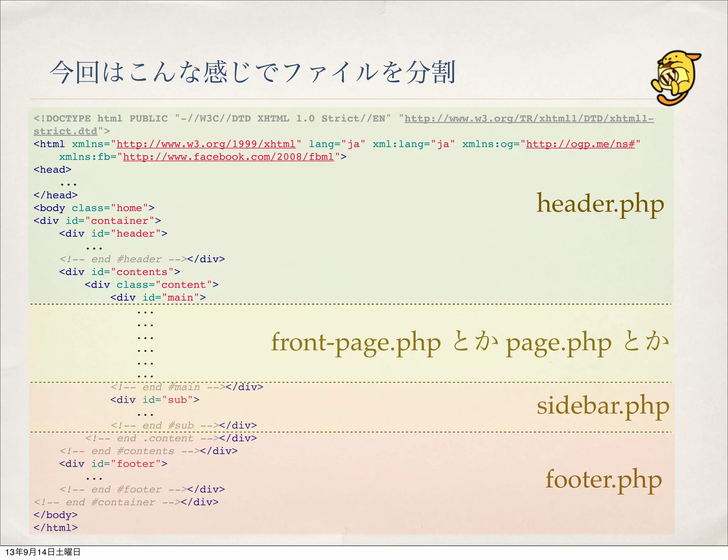Click the 'end #header' comment line
728x560 pixels.
[x=142, y=259]
